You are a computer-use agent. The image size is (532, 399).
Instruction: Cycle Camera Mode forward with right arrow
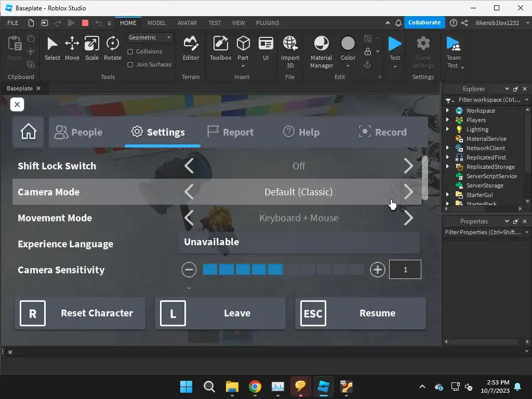408,192
